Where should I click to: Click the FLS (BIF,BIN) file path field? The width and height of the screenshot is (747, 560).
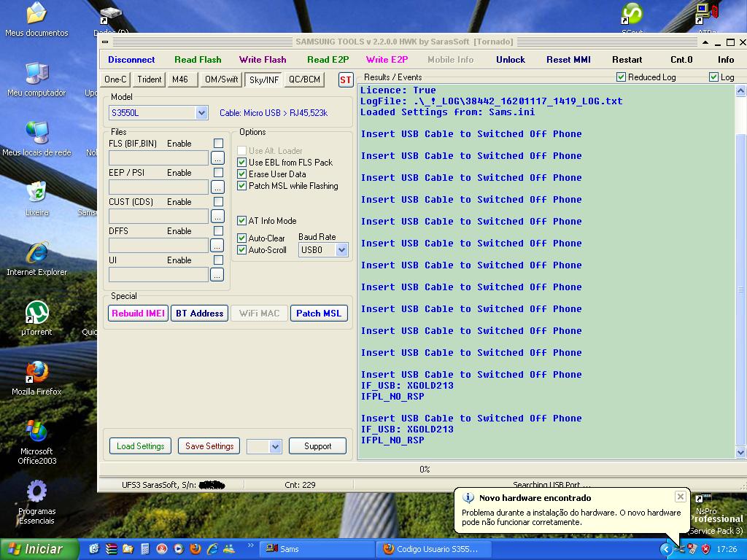click(158, 157)
